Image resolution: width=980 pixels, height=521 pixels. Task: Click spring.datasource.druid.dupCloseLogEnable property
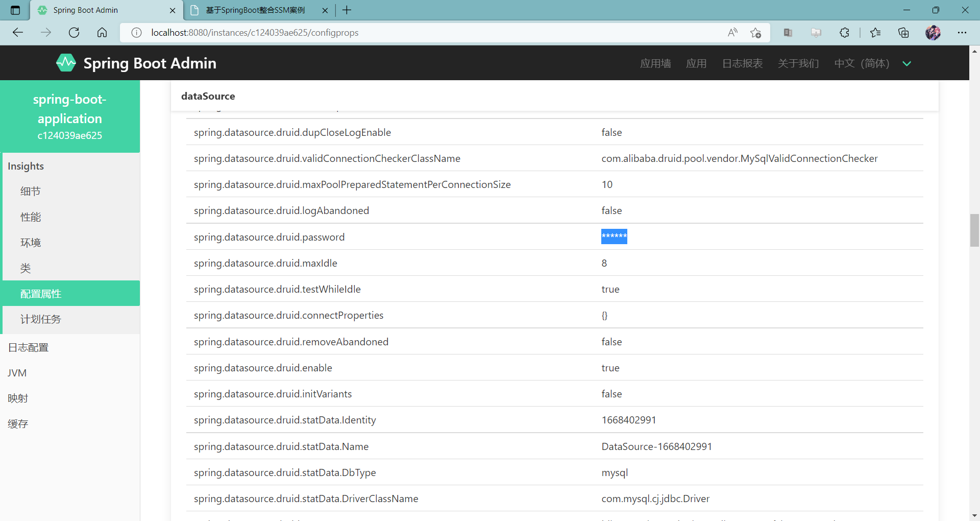tap(292, 132)
